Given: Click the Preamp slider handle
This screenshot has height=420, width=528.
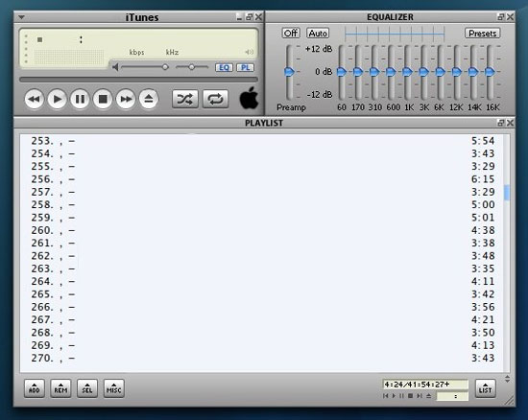Looking at the screenshot, I should 289,71.
